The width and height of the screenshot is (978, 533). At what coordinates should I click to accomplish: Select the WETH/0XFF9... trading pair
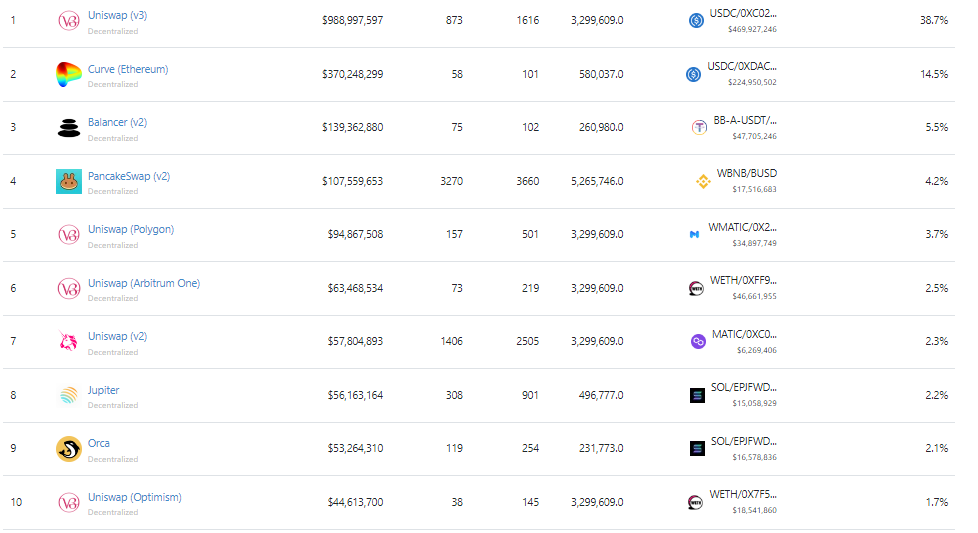point(743,281)
